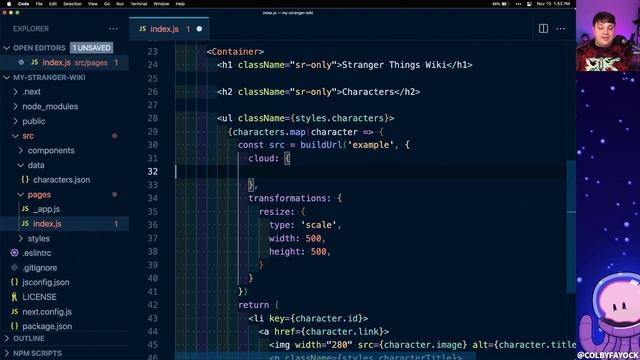Open the File menu
Viewport: 640px width, 360px height.
coord(39,4)
